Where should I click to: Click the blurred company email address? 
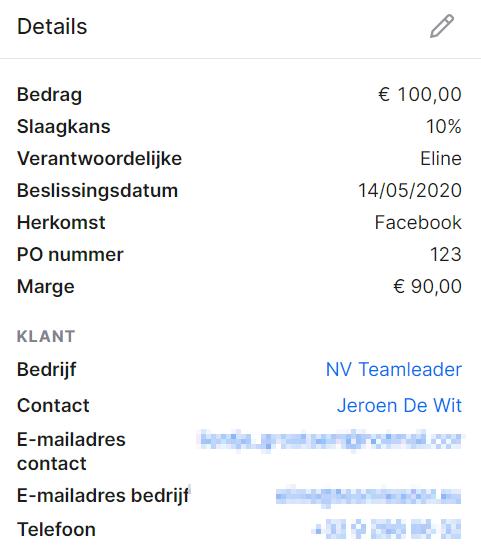(368, 496)
